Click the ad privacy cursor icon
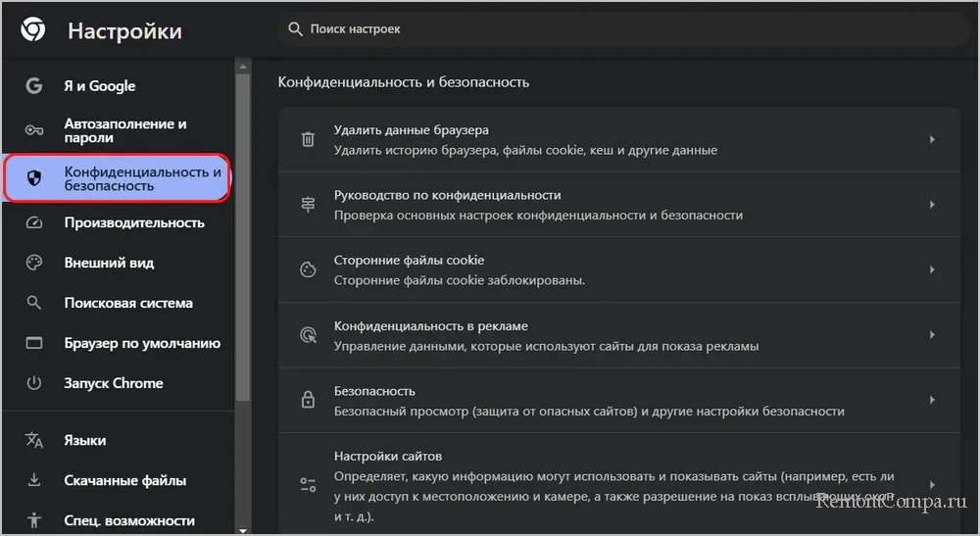Viewport: 980px width, 536px height. click(308, 335)
